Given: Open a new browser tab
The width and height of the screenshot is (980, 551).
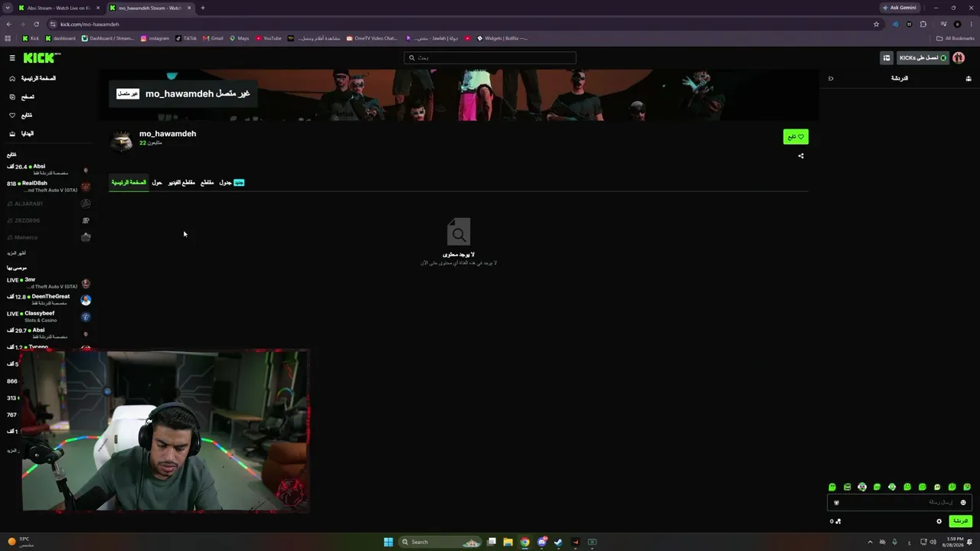Looking at the screenshot, I should point(203,8).
